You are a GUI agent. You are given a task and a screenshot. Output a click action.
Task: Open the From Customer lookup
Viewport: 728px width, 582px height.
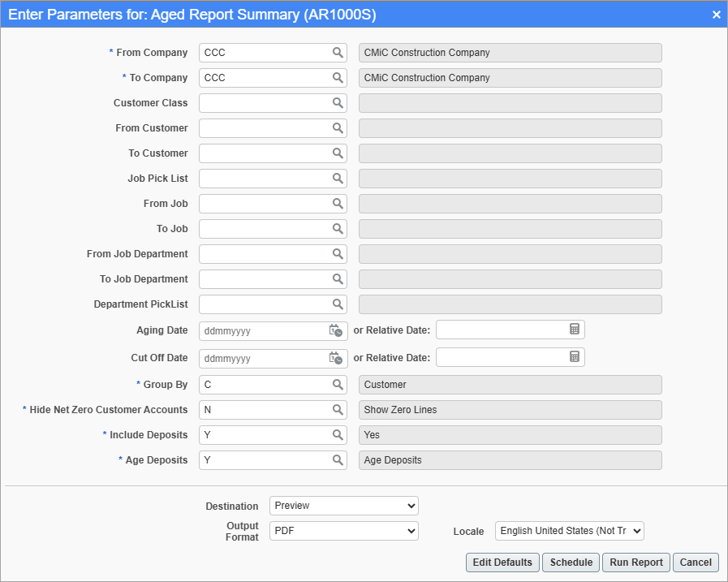coord(340,127)
